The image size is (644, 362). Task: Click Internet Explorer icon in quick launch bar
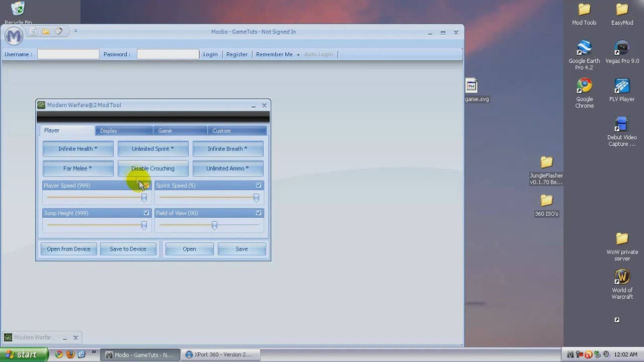coord(82,354)
